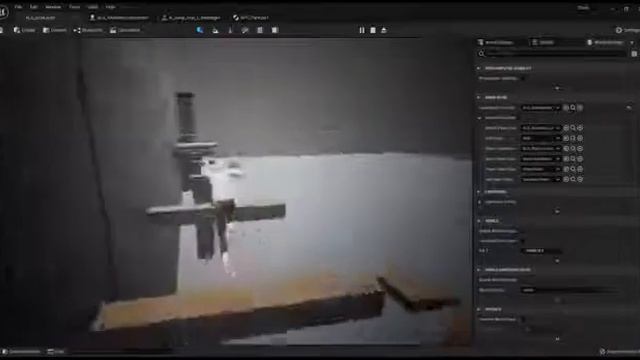Open the Cinematics toolbar dropdown
The image size is (640, 360).
[x=125, y=30]
